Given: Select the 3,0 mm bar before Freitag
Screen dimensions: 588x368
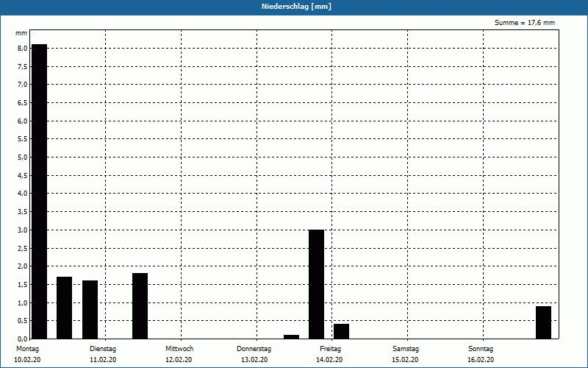Looking at the screenshot, I should point(316,284).
